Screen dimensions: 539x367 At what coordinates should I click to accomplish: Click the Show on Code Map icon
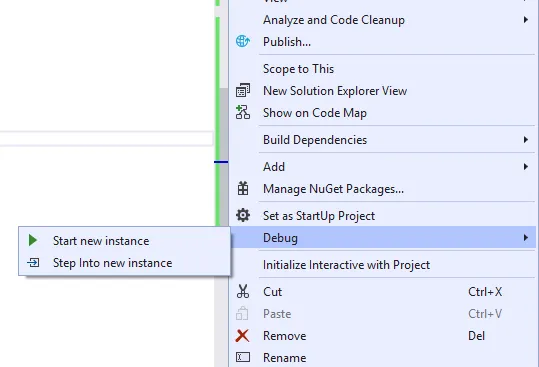click(x=243, y=113)
